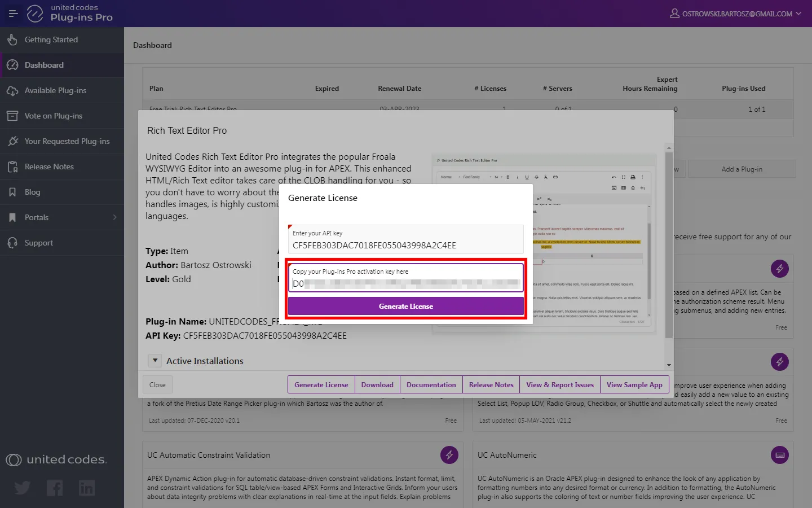Open the user account dropdown
812x508 pixels.
coord(736,14)
